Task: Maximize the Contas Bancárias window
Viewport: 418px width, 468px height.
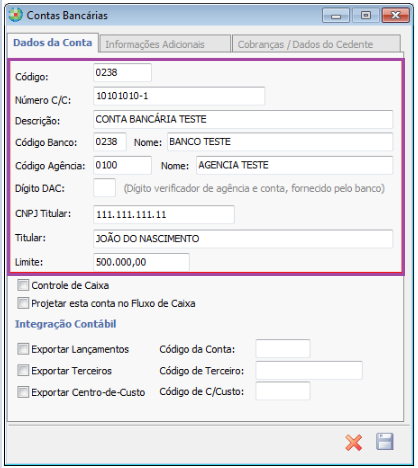Action: (x=366, y=15)
